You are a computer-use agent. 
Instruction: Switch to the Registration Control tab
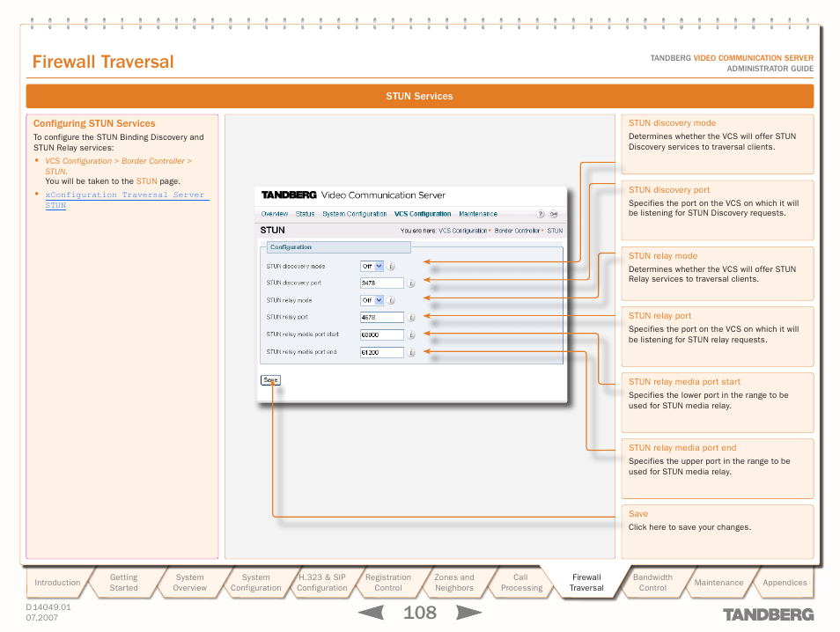tap(387, 582)
